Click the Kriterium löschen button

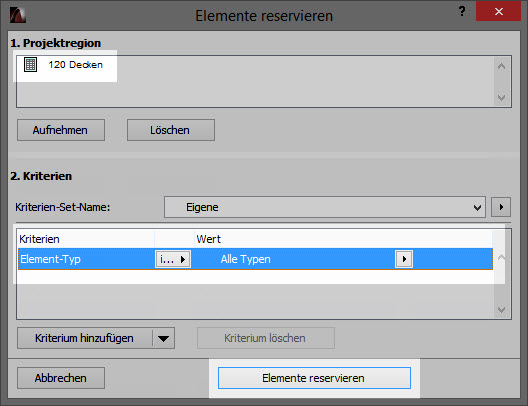(266, 338)
